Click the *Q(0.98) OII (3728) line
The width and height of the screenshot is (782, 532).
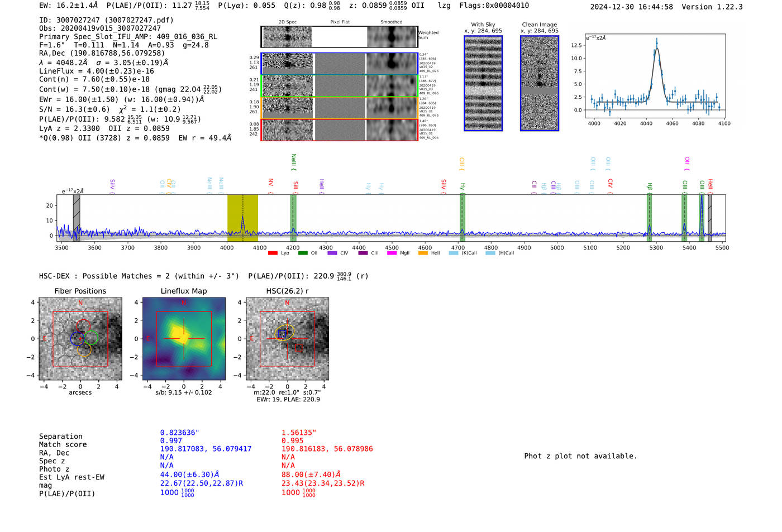point(135,137)
